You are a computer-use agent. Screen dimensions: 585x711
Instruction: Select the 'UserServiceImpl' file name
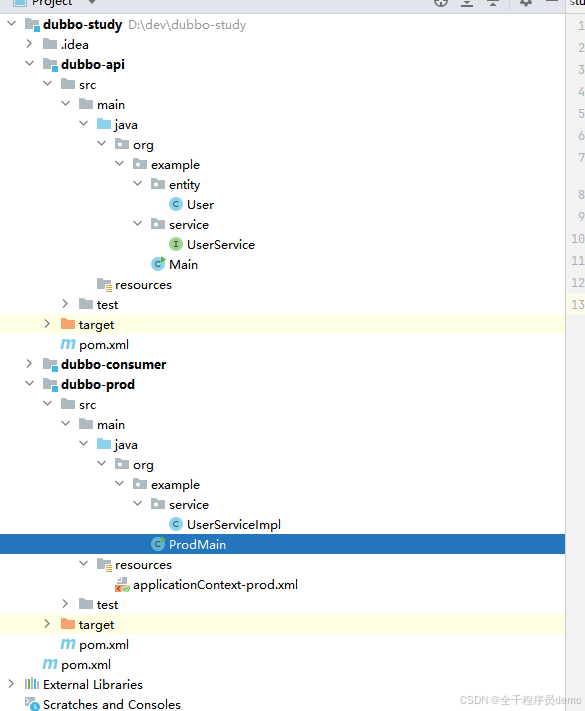pyautogui.click(x=234, y=525)
